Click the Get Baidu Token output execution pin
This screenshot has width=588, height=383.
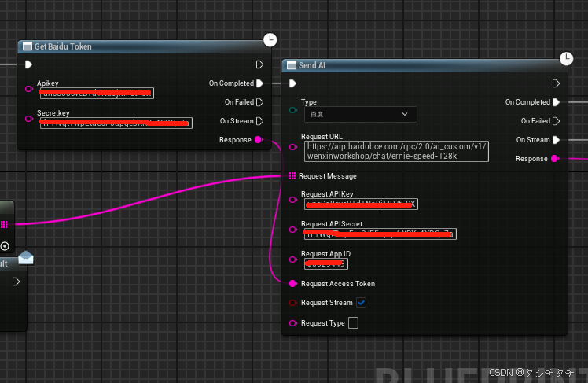259,64
